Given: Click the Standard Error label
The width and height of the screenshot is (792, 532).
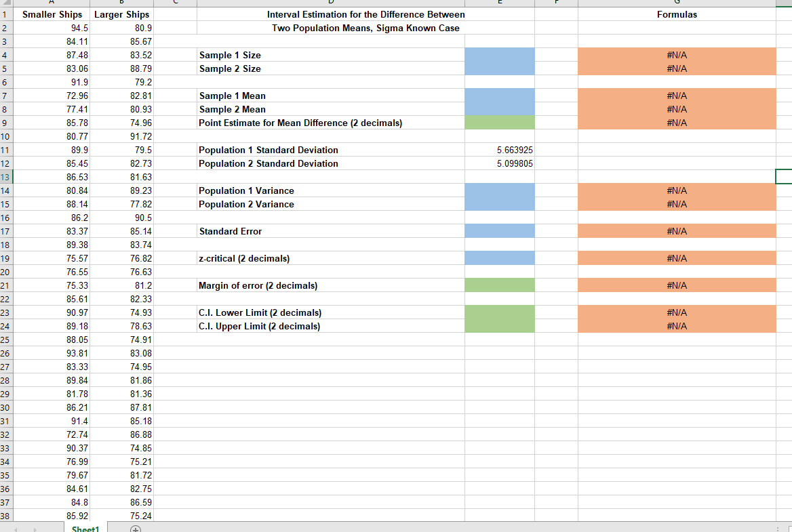Looking at the screenshot, I should pos(231,231).
